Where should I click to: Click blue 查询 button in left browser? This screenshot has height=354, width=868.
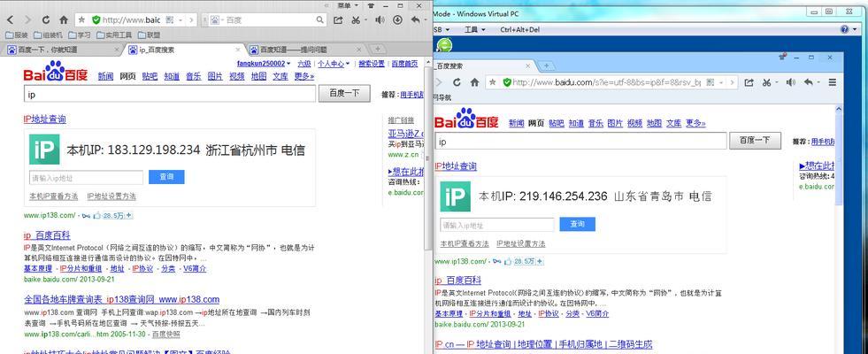[x=166, y=177]
